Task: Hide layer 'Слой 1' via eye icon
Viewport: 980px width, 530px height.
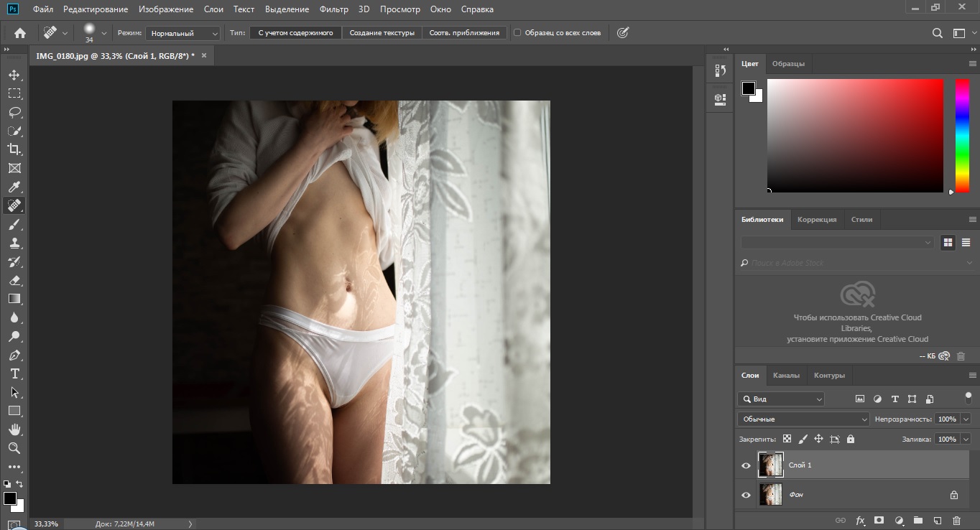Action: coord(746,465)
